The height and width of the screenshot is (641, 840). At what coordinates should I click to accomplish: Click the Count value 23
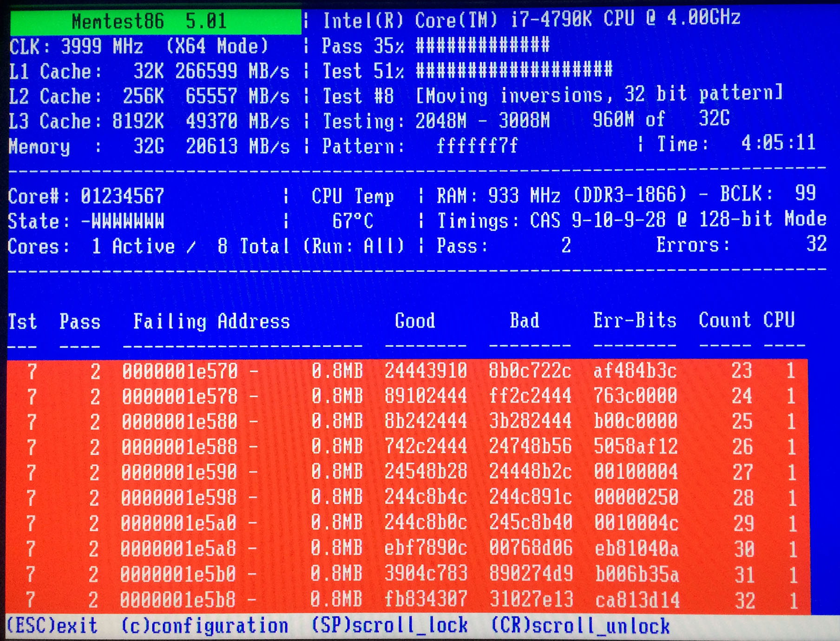(742, 370)
